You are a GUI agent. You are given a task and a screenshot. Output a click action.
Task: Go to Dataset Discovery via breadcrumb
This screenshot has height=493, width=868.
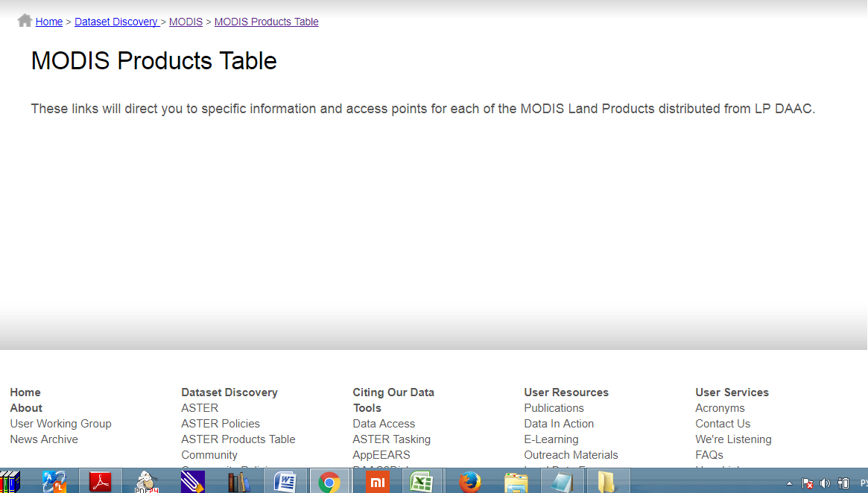point(116,22)
